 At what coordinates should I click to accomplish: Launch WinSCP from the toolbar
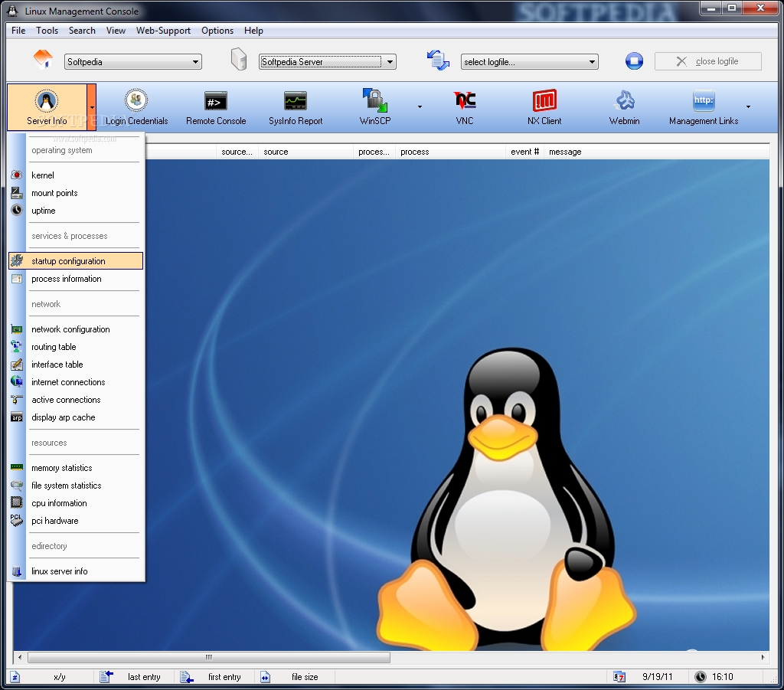(375, 107)
